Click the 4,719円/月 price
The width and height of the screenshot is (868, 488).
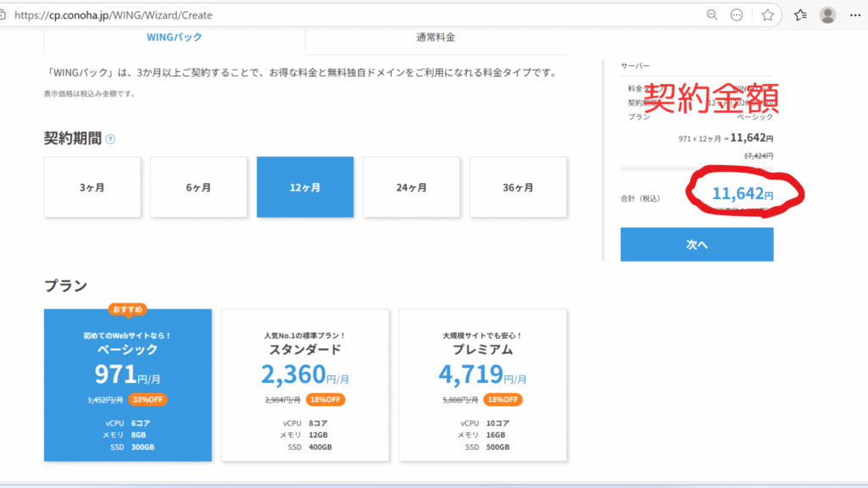(x=482, y=374)
